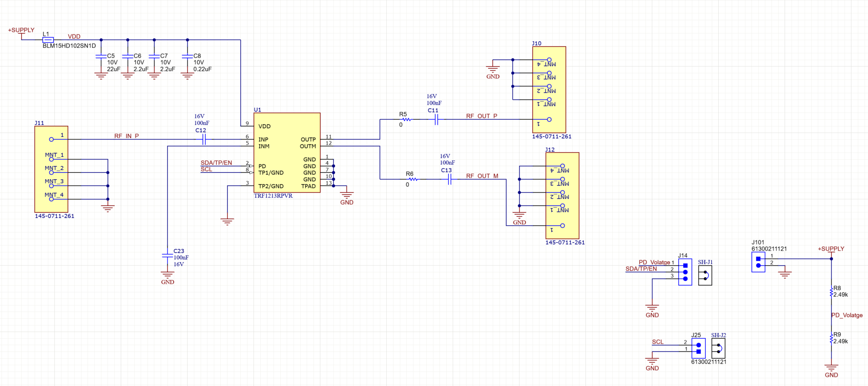Select capacitor C5 22uF symbol
The width and height of the screenshot is (868, 386).
[x=101, y=56]
